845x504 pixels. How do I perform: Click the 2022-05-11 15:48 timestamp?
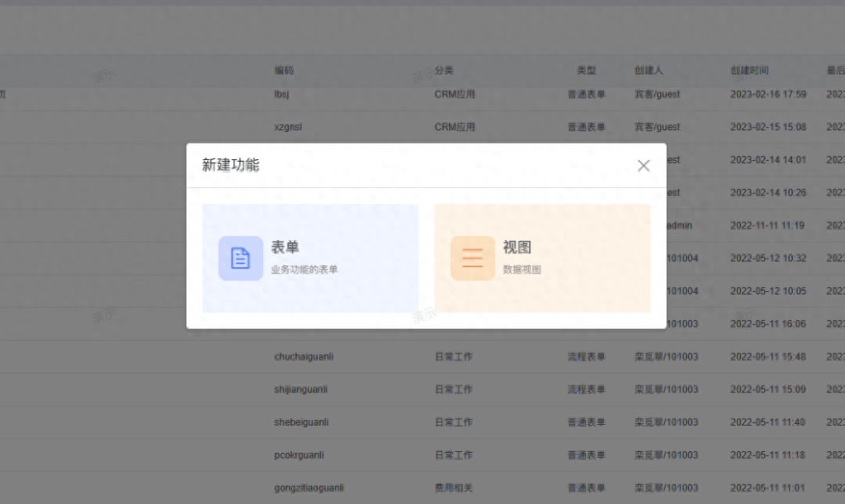click(768, 356)
